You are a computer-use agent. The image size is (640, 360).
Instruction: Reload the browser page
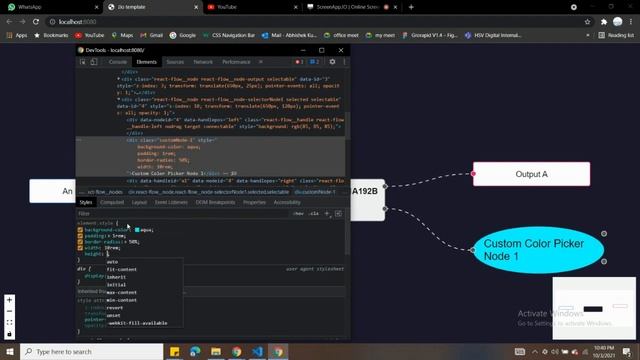pos(36,22)
